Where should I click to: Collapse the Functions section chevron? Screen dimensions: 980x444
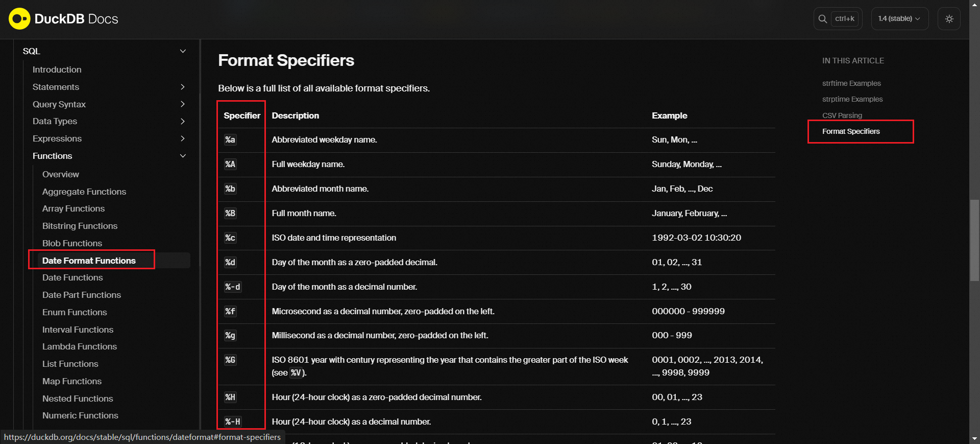183,156
